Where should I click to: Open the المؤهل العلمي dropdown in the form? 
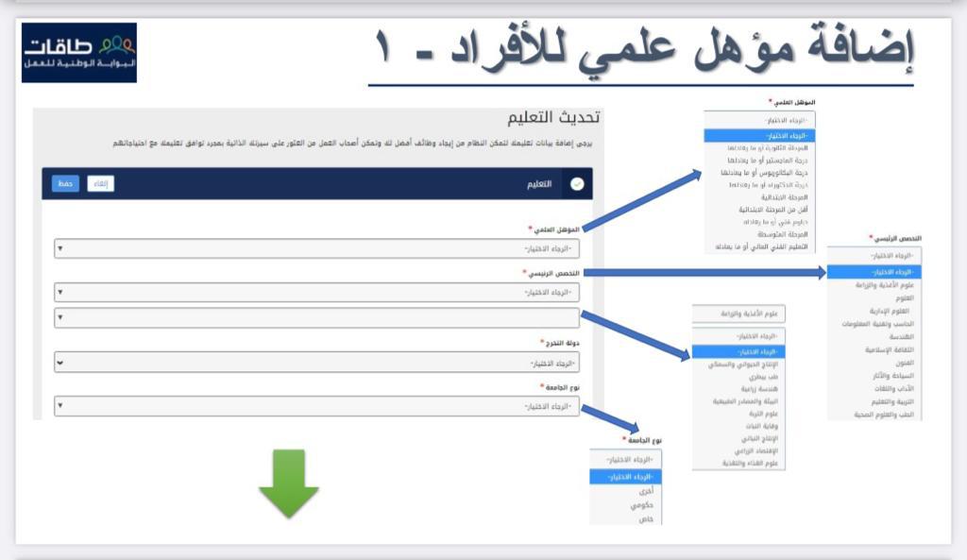pyautogui.click(x=316, y=248)
